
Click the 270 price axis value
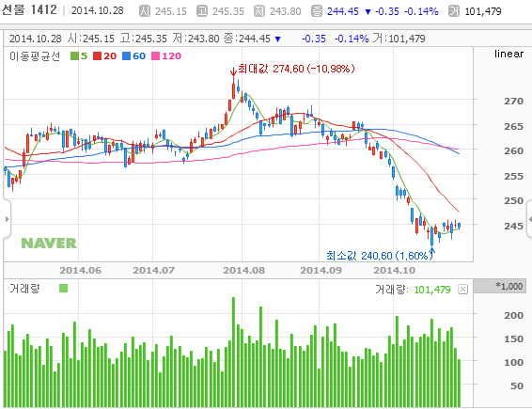coord(514,102)
